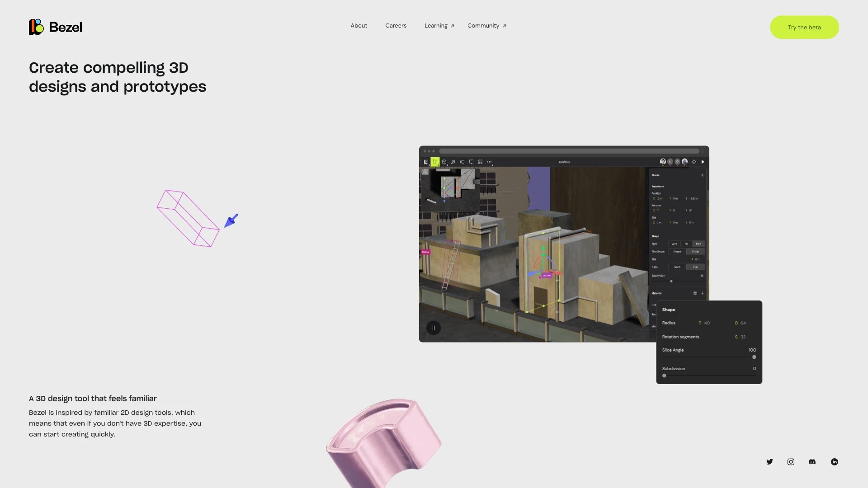Click the play preview triangle in editor toolbar
Image resolution: width=868 pixels, height=488 pixels.
703,162
